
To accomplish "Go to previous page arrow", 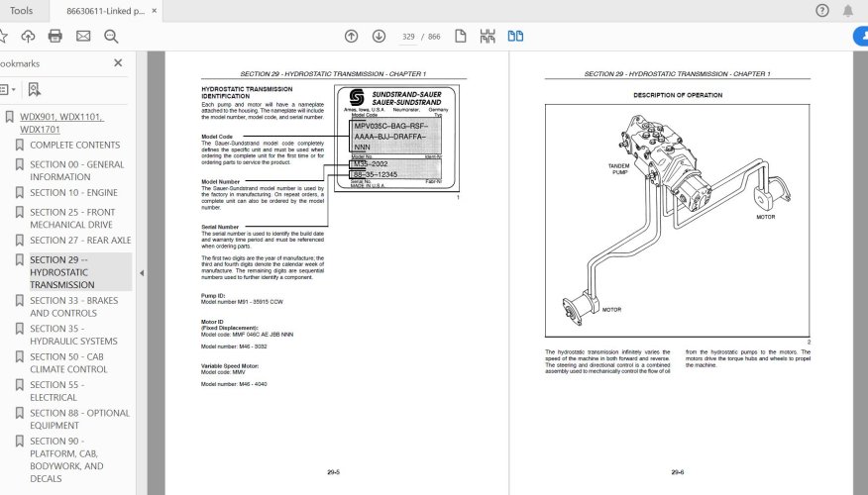I will 351,37.
